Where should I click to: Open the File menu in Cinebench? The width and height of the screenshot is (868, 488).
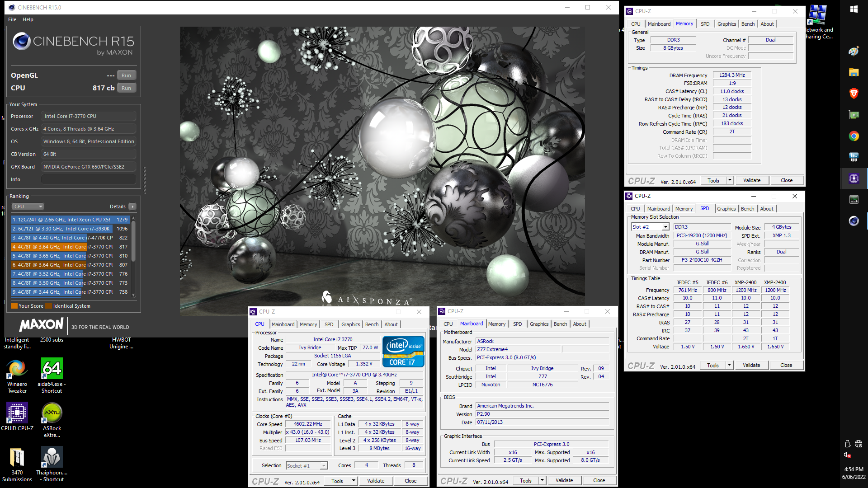pyautogui.click(x=12, y=19)
